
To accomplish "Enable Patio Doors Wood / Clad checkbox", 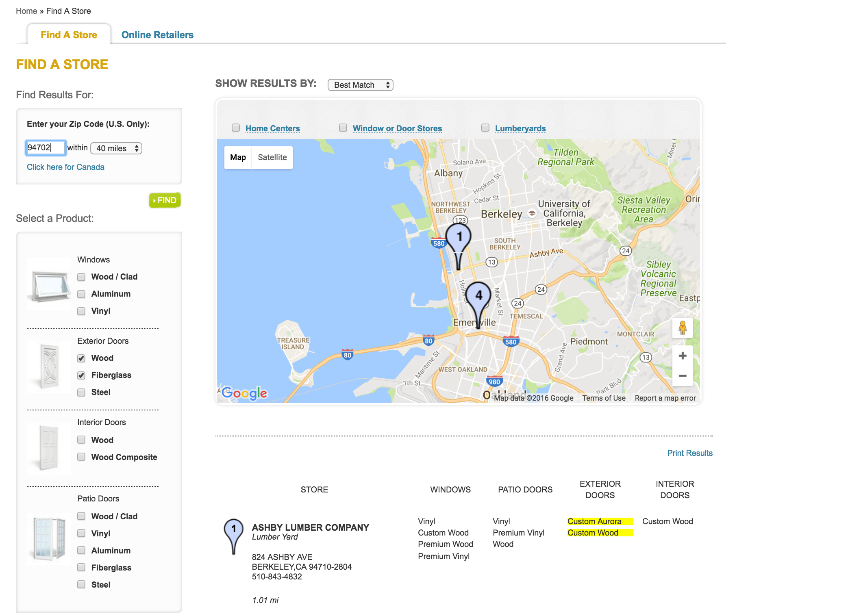I will pyautogui.click(x=81, y=516).
